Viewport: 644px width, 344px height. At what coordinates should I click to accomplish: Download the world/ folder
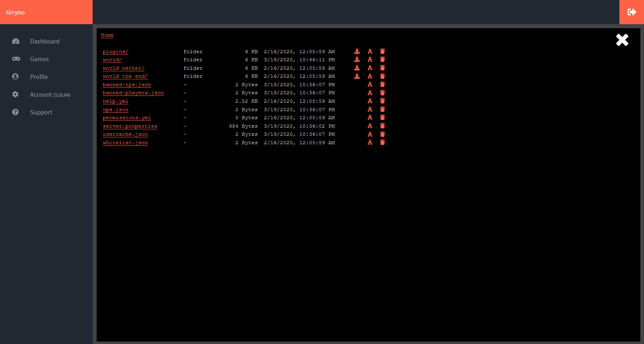pos(357,60)
